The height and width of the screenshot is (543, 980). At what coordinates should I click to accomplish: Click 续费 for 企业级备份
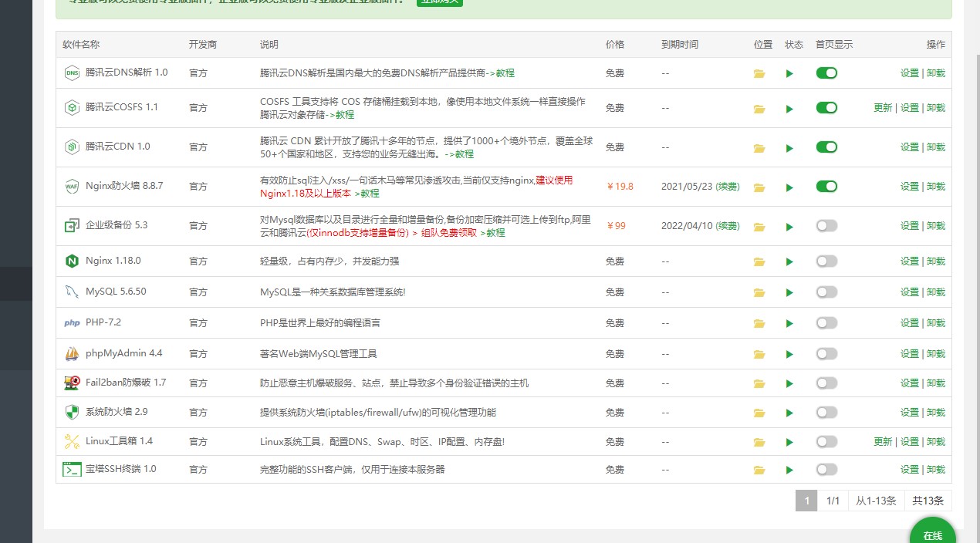click(728, 226)
